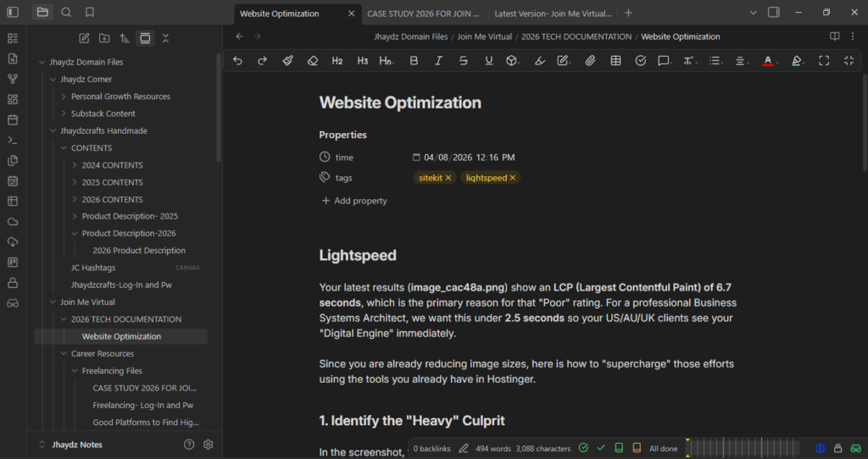The image size is (868, 459).
Task: Toggle fullscreen focus mode in toolbar
Action: coord(824,61)
